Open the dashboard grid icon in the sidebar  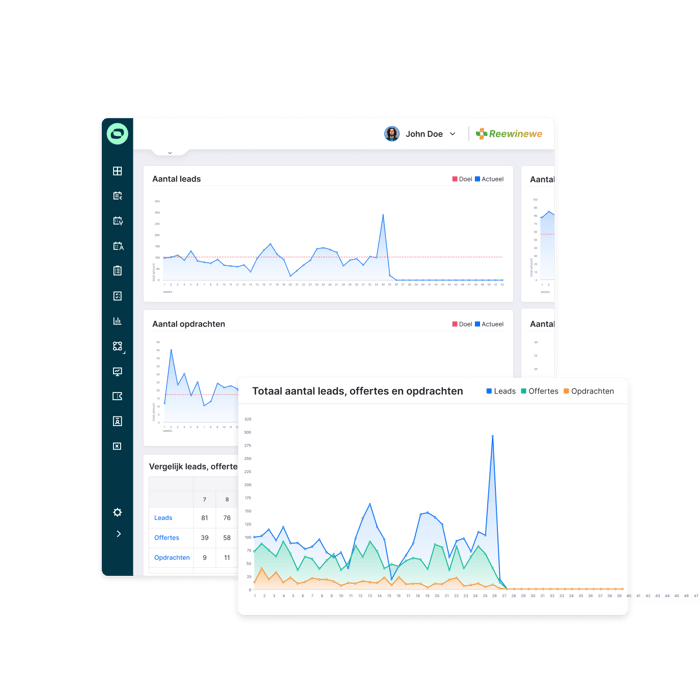[x=117, y=171]
